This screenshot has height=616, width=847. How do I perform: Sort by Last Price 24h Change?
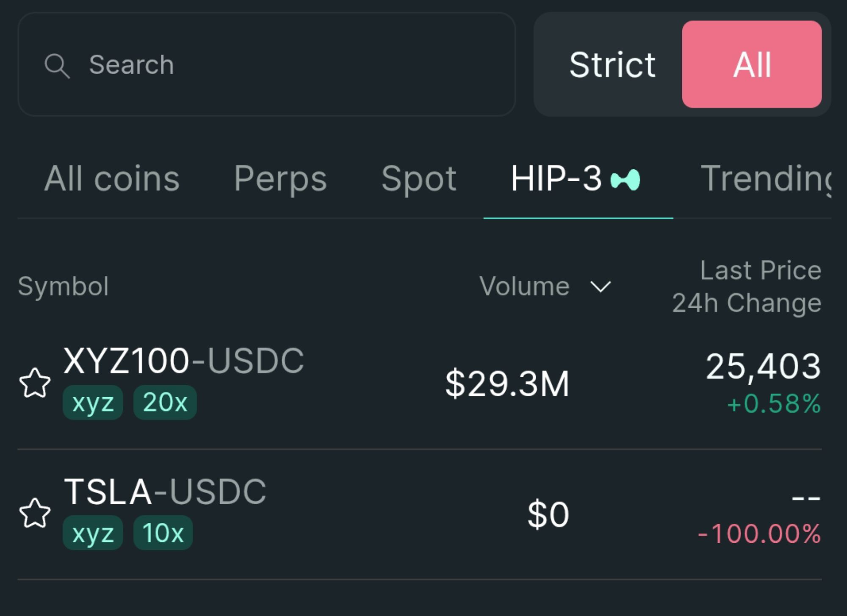click(747, 287)
